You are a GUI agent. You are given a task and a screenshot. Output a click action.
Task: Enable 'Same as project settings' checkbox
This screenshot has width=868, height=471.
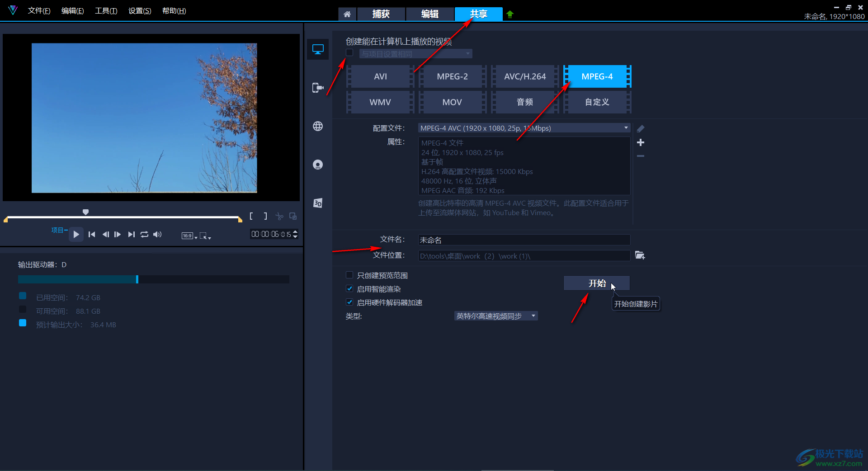pyautogui.click(x=349, y=53)
